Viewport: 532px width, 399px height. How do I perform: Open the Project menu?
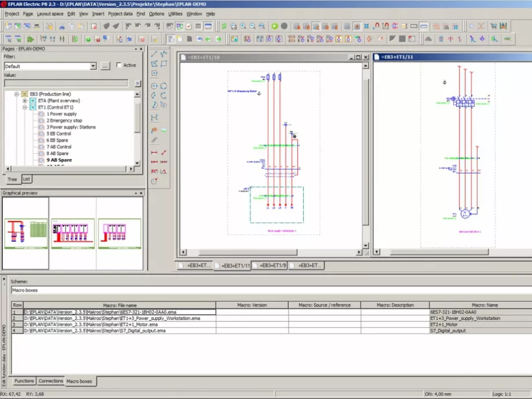coord(12,14)
